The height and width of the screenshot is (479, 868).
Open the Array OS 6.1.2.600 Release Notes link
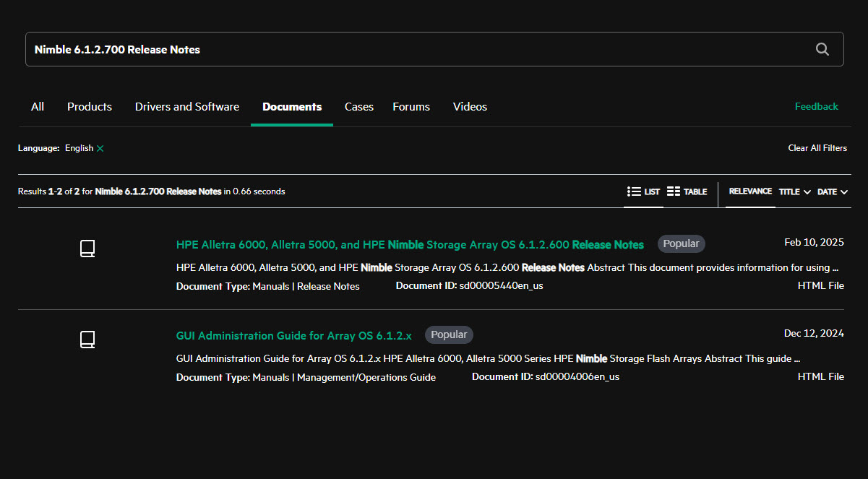(410, 244)
